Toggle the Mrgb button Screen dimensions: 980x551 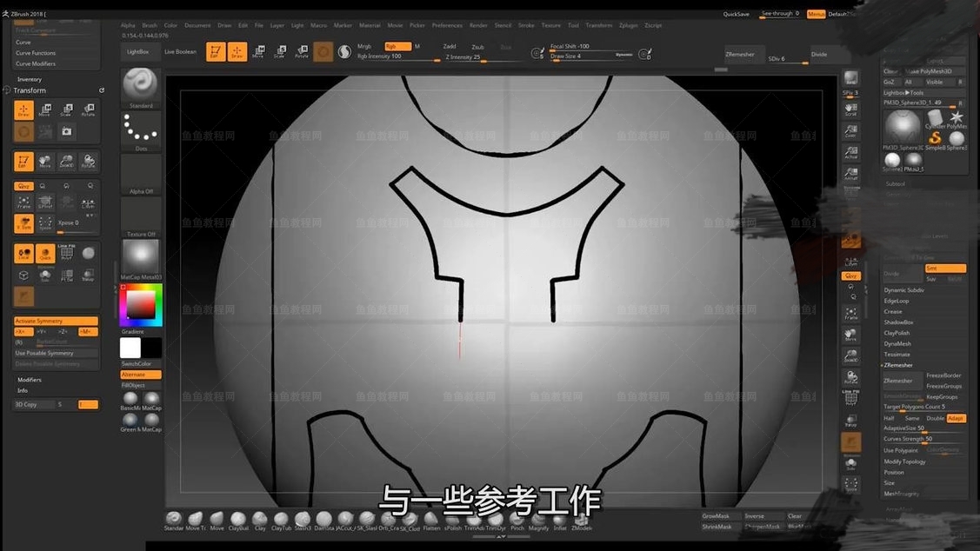point(364,46)
